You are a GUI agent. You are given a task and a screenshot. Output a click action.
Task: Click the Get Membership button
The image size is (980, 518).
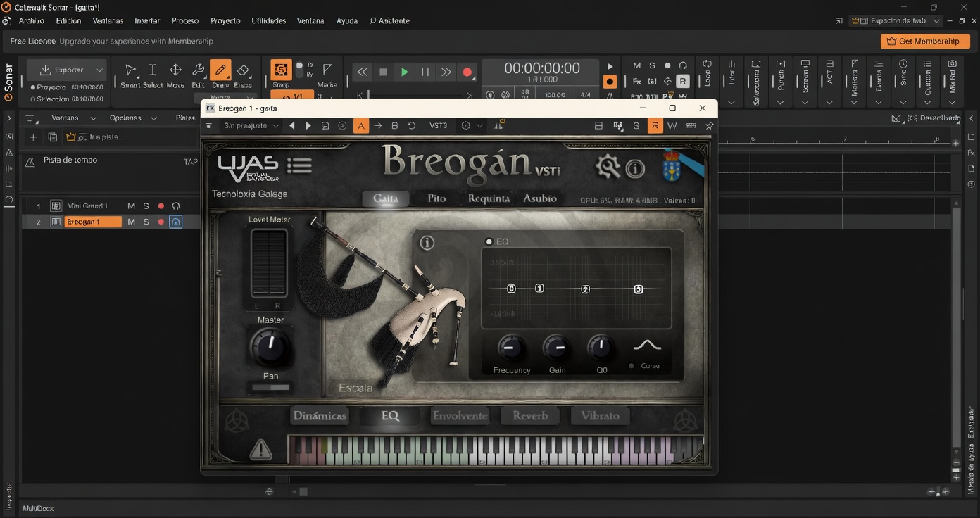point(924,42)
